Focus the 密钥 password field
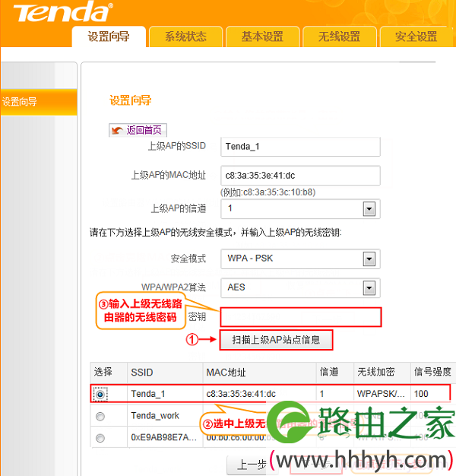The width and height of the screenshot is (456, 476). (x=300, y=317)
